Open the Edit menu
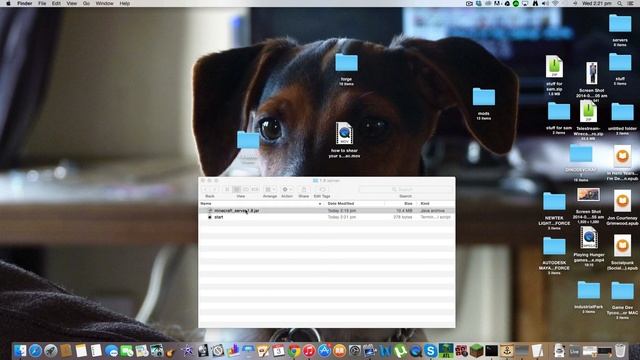The height and width of the screenshot is (360, 640). 56,3
